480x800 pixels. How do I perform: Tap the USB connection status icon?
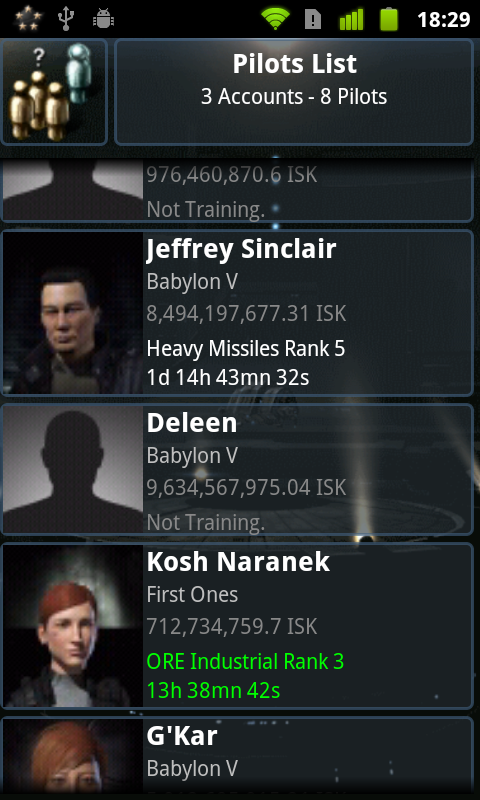pyautogui.click(x=66, y=18)
